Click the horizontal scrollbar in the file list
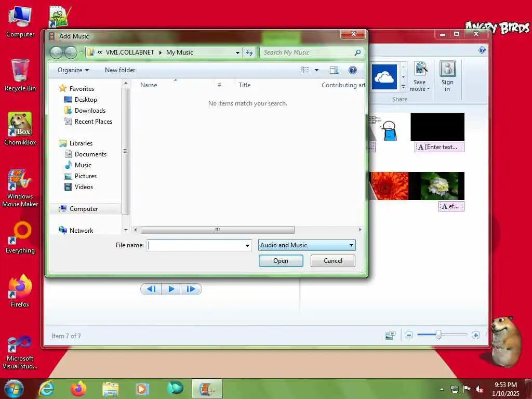This screenshot has width=532, height=399. click(x=218, y=230)
